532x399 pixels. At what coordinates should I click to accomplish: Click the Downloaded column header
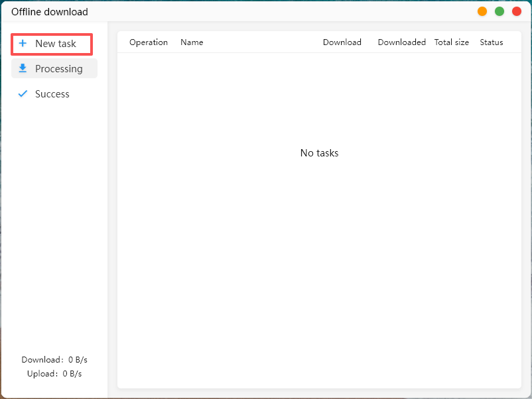coord(402,42)
